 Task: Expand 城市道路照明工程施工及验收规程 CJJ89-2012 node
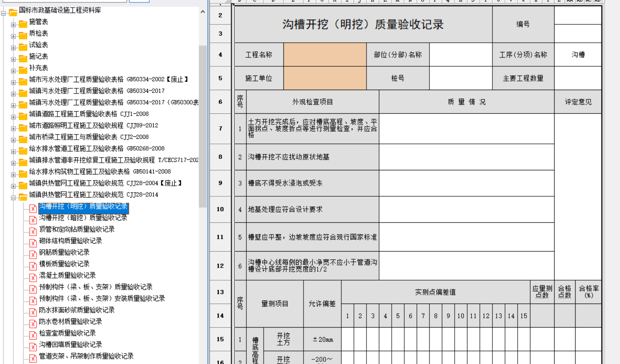(x=13, y=128)
